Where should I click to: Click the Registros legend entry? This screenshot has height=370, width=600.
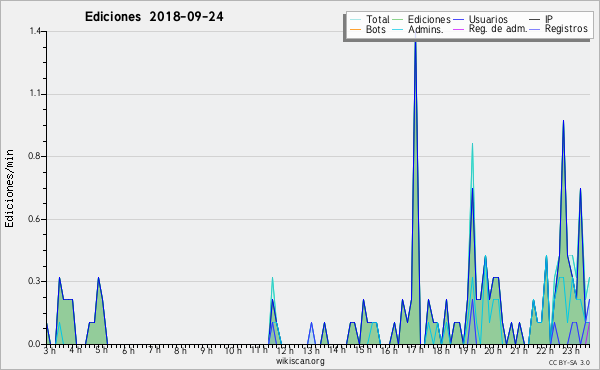558,29
